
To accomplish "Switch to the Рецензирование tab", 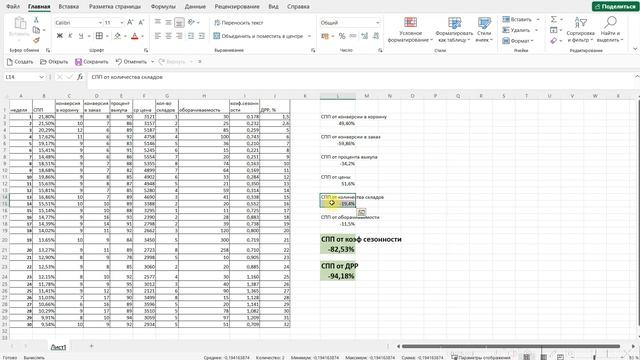I will click(237, 7).
